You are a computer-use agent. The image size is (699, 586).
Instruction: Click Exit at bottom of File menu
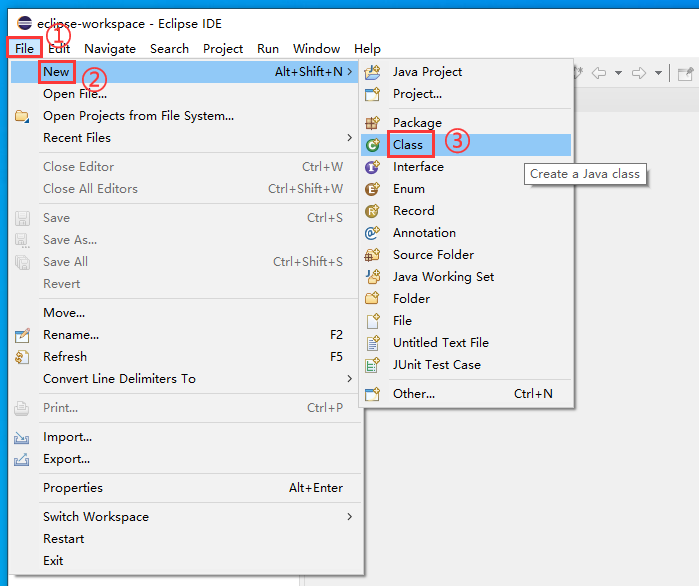click(x=53, y=561)
